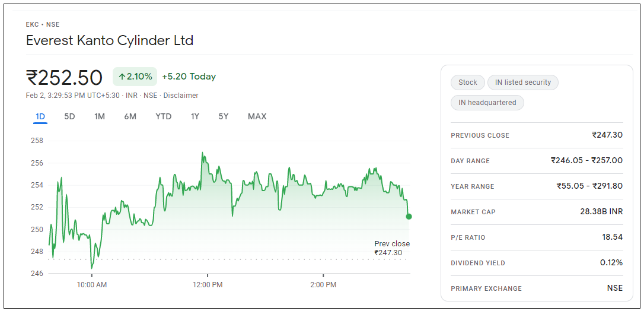
Task: Click the PREVIOUS CLOSE label
Action: pos(480,135)
